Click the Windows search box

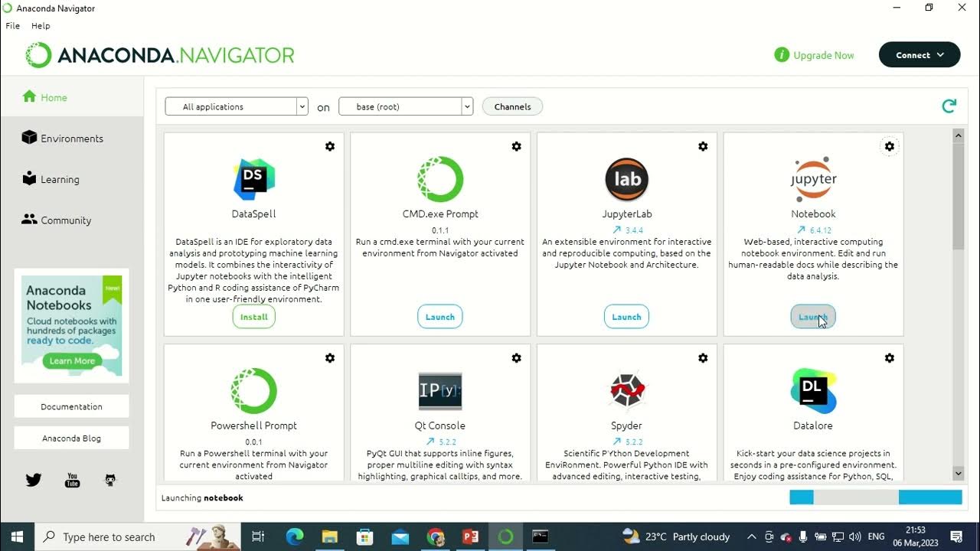[138, 537]
